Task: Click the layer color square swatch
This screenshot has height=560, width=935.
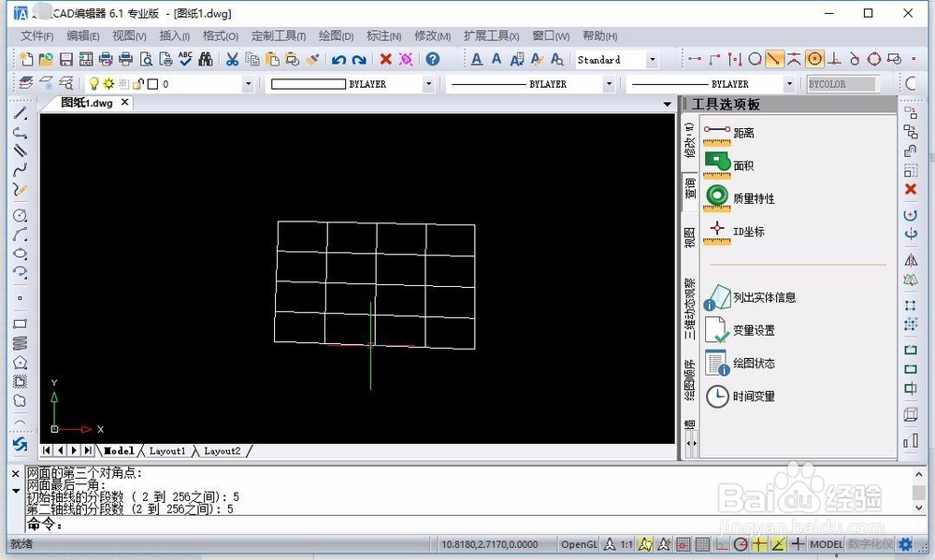Action: point(152,84)
